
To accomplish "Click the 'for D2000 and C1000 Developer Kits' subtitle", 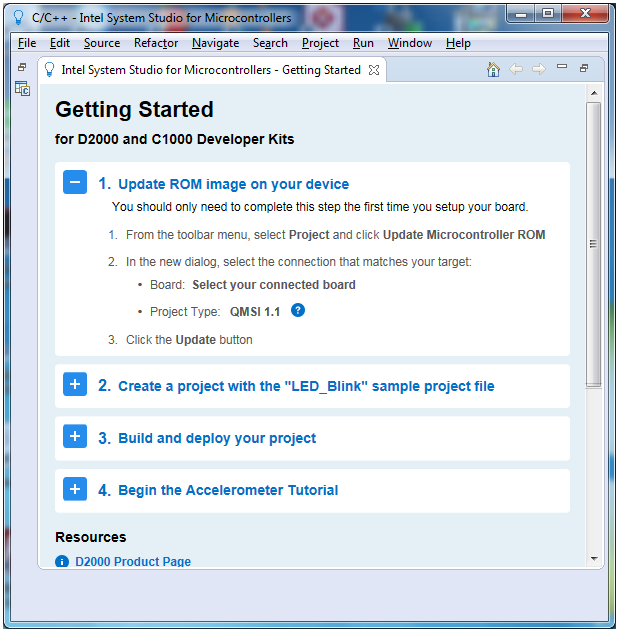I will pos(175,139).
